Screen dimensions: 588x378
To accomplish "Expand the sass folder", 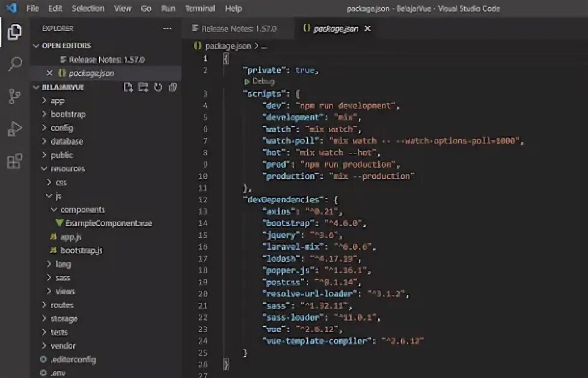I will pos(49,277).
